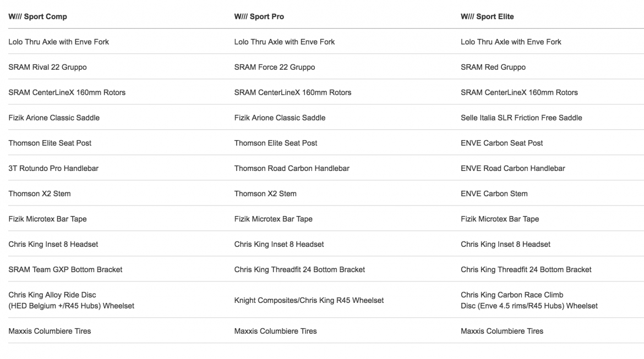Click Chris King Threadfit 24 under Sport Pro
The height and width of the screenshot is (359, 644).
click(x=299, y=269)
